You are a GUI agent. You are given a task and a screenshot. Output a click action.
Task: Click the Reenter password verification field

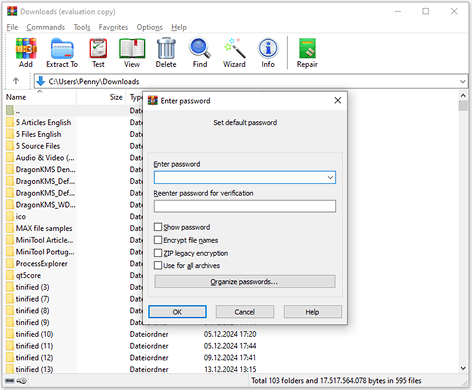245,206
